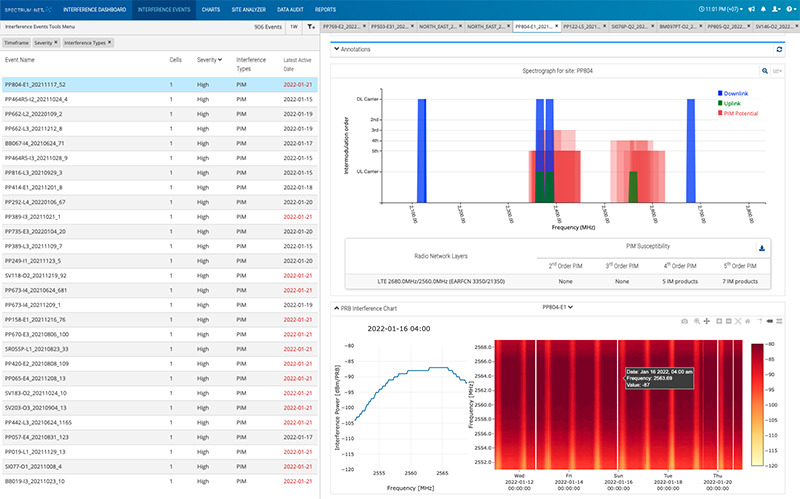Close the PP769-E2 tab
800x499 pixels.
click(364, 26)
